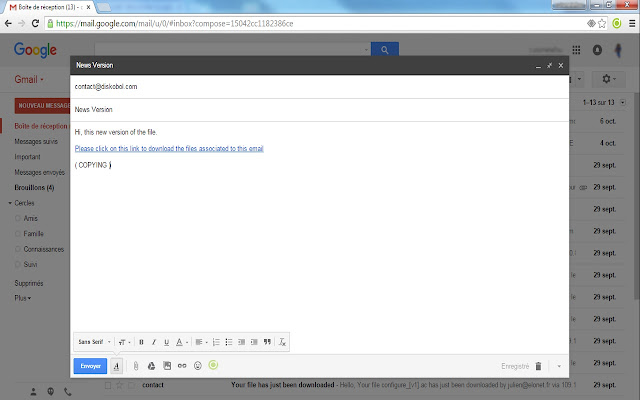Image resolution: width=640 pixels, height=400 pixels.
Task: Open the Important folder
Action: click(x=27, y=157)
